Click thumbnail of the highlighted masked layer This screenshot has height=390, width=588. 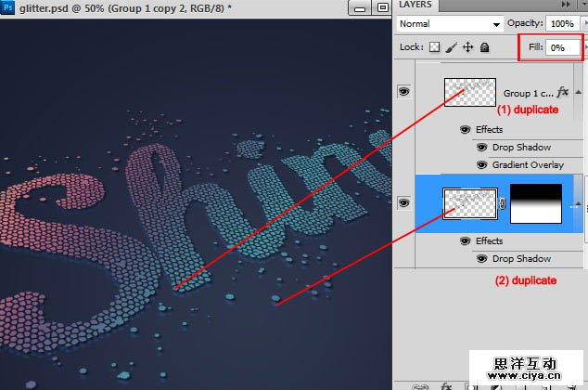[x=470, y=203]
